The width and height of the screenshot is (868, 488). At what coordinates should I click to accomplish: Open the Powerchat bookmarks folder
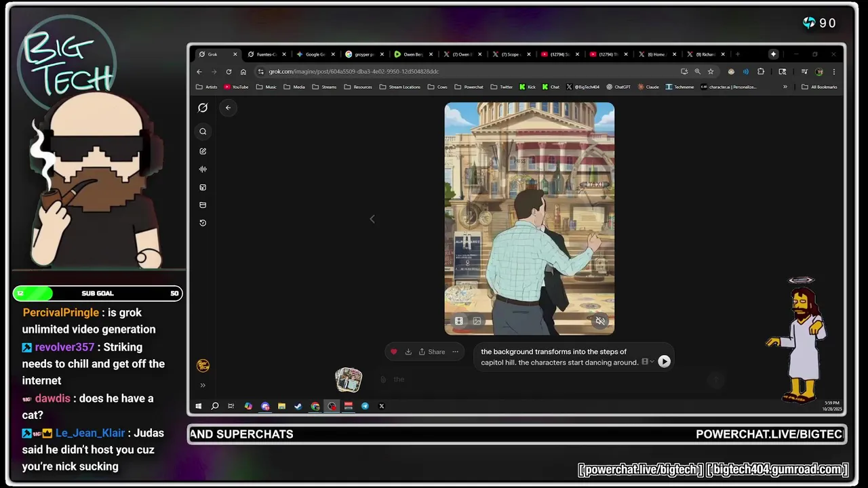pos(469,87)
